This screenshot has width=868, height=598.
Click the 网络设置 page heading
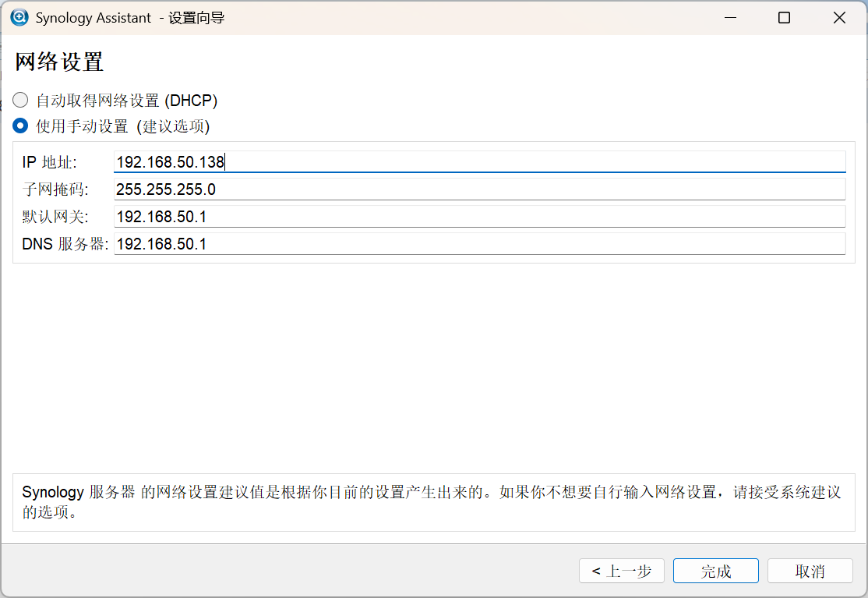(x=59, y=62)
